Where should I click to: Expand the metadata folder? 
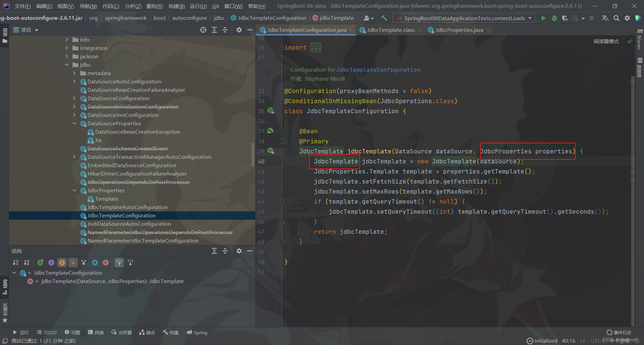[x=74, y=73]
